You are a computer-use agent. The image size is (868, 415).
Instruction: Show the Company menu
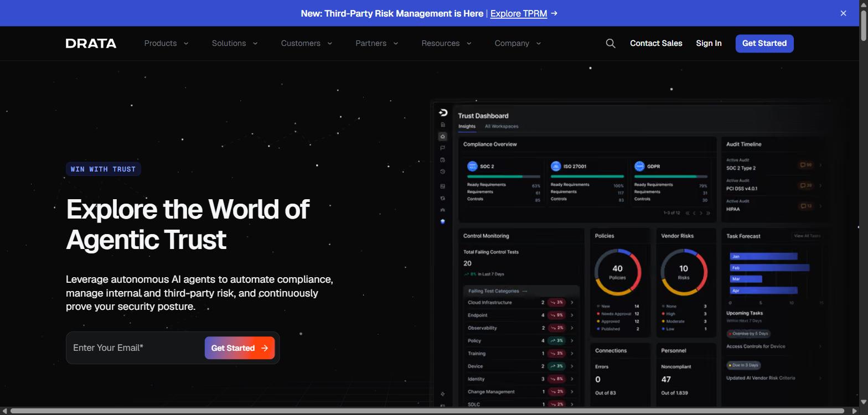tap(518, 43)
